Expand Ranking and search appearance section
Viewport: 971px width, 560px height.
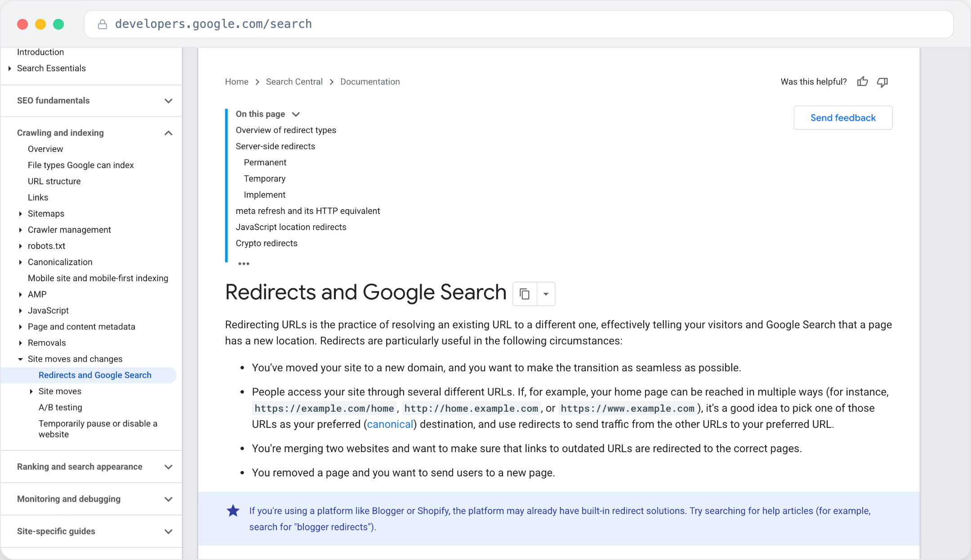point(169,467)
